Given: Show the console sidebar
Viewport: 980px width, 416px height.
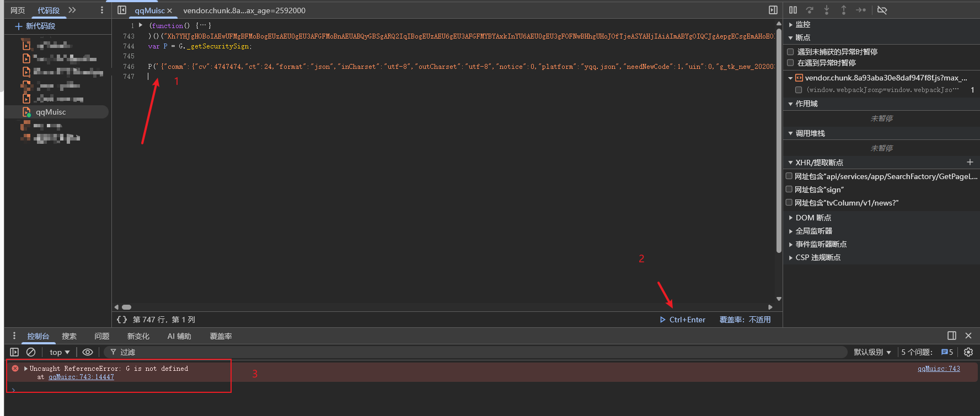Looking at the screenshot, I should pos(14,352).
